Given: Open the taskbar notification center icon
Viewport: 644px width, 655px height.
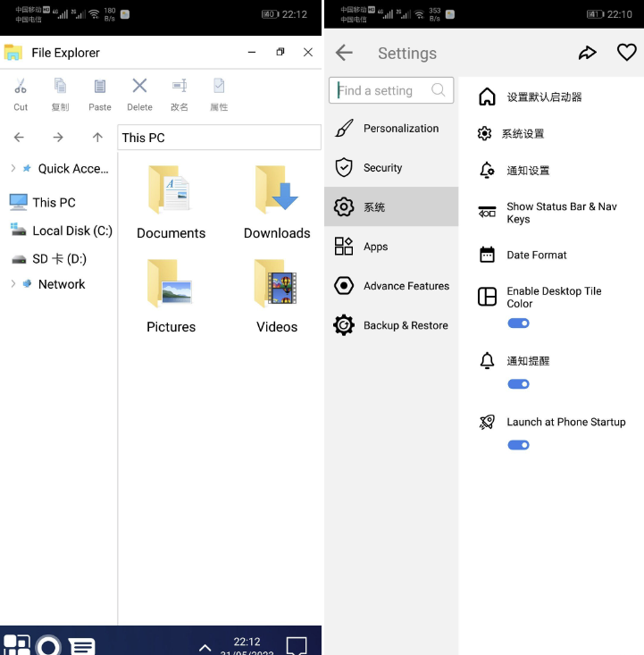Looking at the screenshot, I should click(x=297, y=644).
